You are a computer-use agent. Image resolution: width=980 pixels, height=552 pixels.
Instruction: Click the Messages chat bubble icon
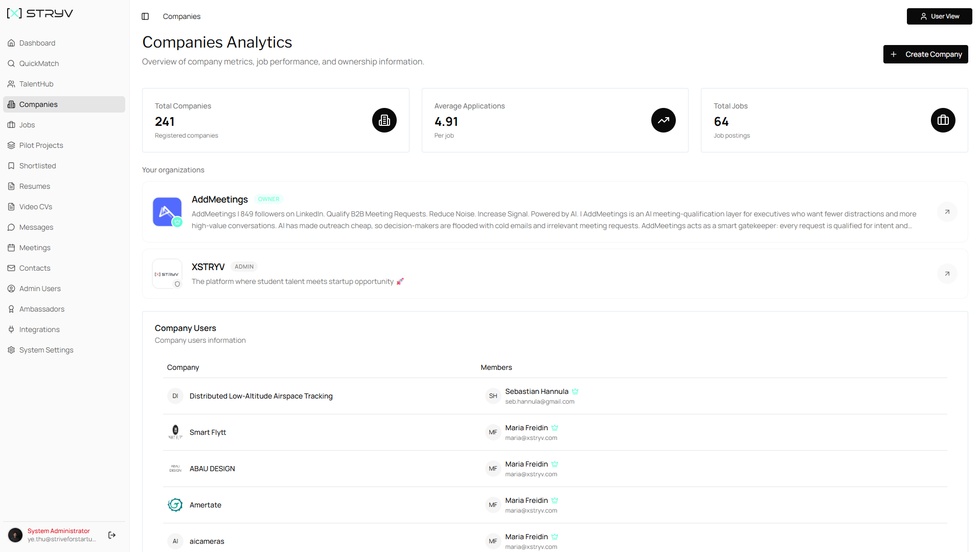pyautogui.click(x=11, y=227)
